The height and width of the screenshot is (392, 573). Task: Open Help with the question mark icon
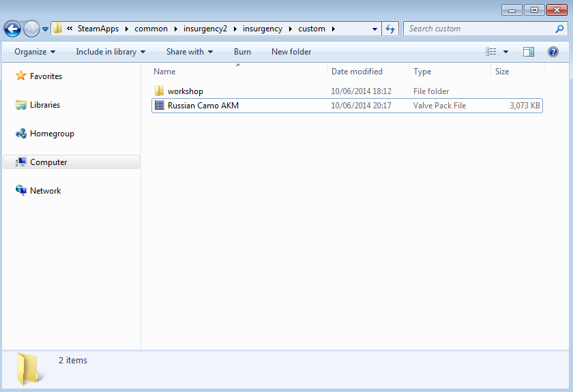coord(553,52)
